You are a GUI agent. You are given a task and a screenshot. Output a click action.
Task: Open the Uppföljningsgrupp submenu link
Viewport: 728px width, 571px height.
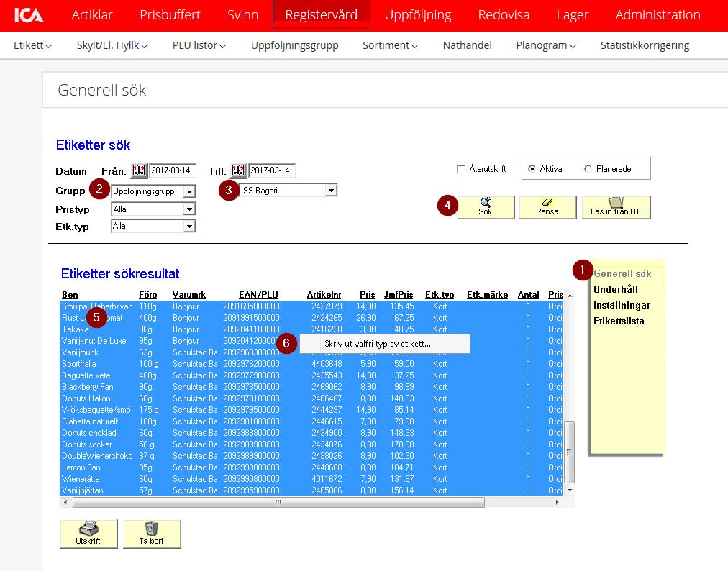[x=295, y=45]
